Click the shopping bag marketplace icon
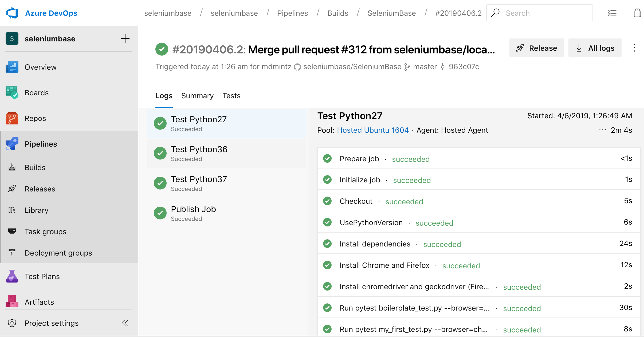The height and width of the screenshot is (337, 644). pos(637,13)
